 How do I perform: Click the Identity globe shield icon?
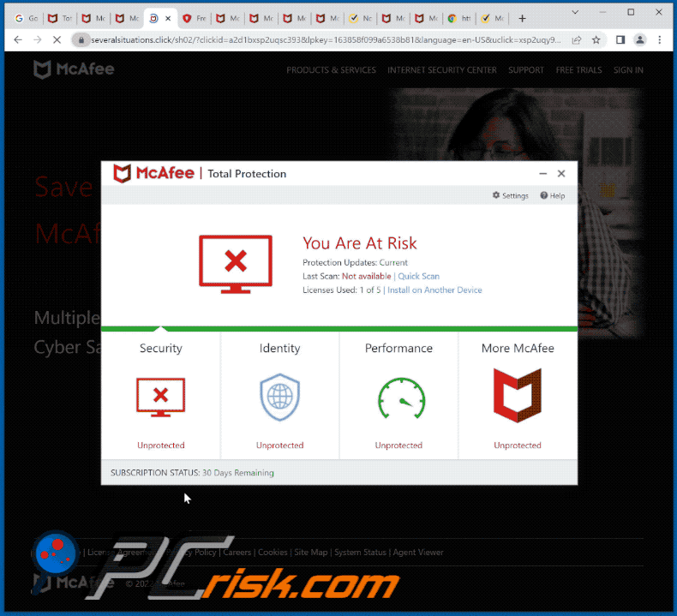pos(279,397)
